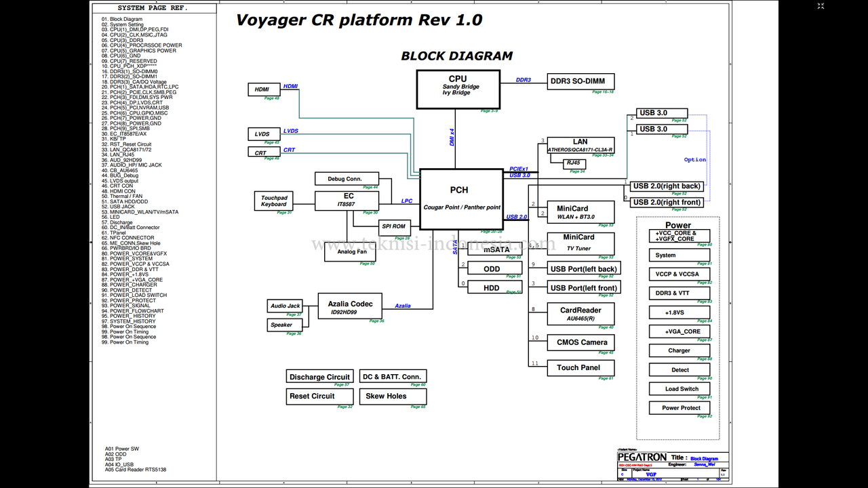This screenshot has height=488, width=868.
Task: Click the exit fullscreen icon
Action: click(821, 6)
